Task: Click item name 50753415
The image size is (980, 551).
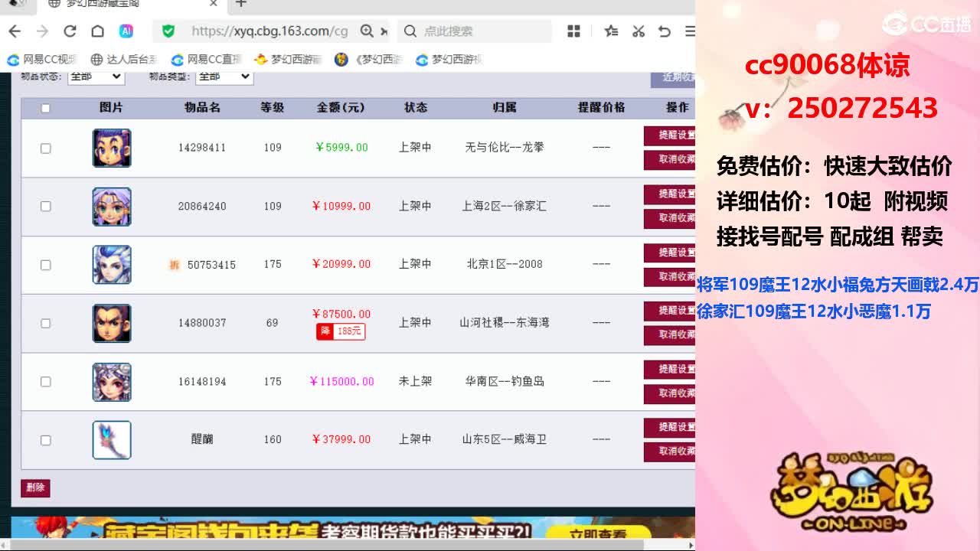Action: tap(211, 265)
